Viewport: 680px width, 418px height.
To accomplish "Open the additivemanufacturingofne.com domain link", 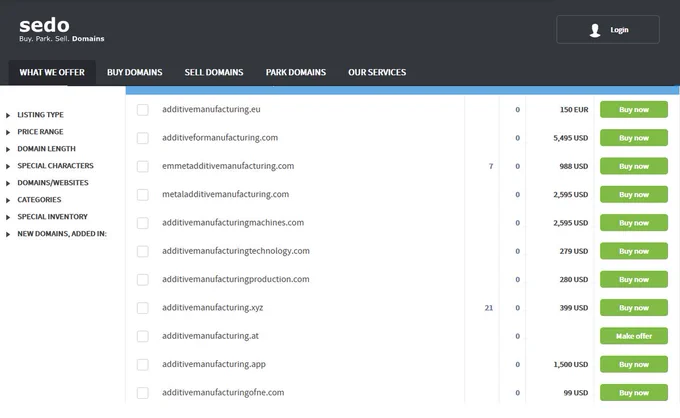I will pyautogui.click(x=223, y=392).
